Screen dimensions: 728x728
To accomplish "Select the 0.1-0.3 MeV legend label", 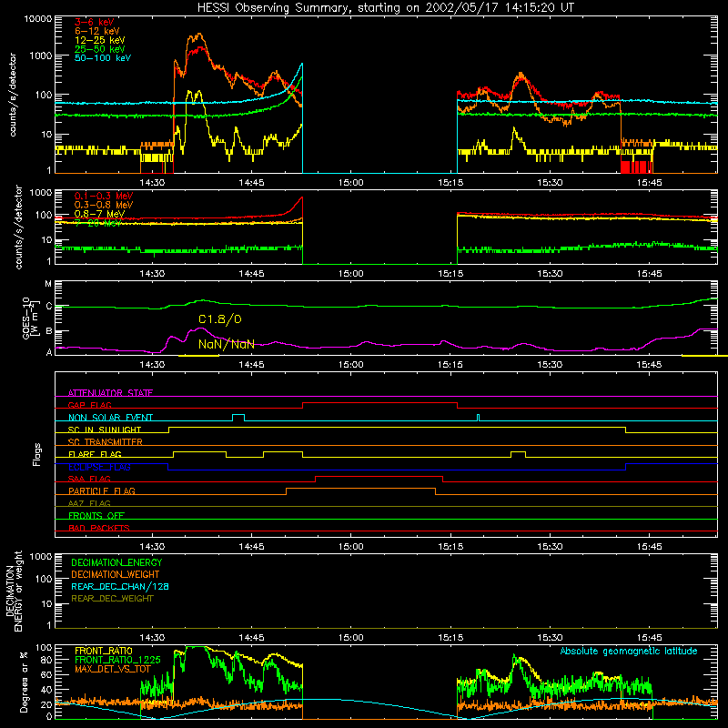I will (104, 196).
